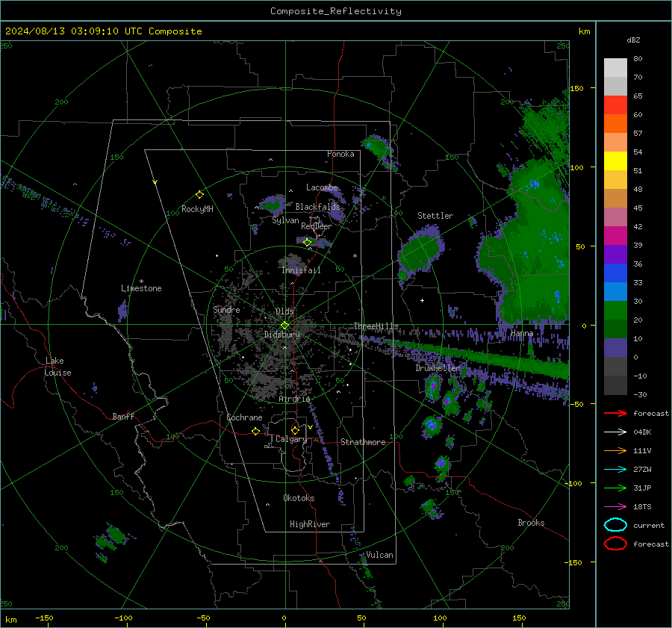
Task: Click the red forecast ellipse icon
Action: pyautogui.click(x=615, y=544)
